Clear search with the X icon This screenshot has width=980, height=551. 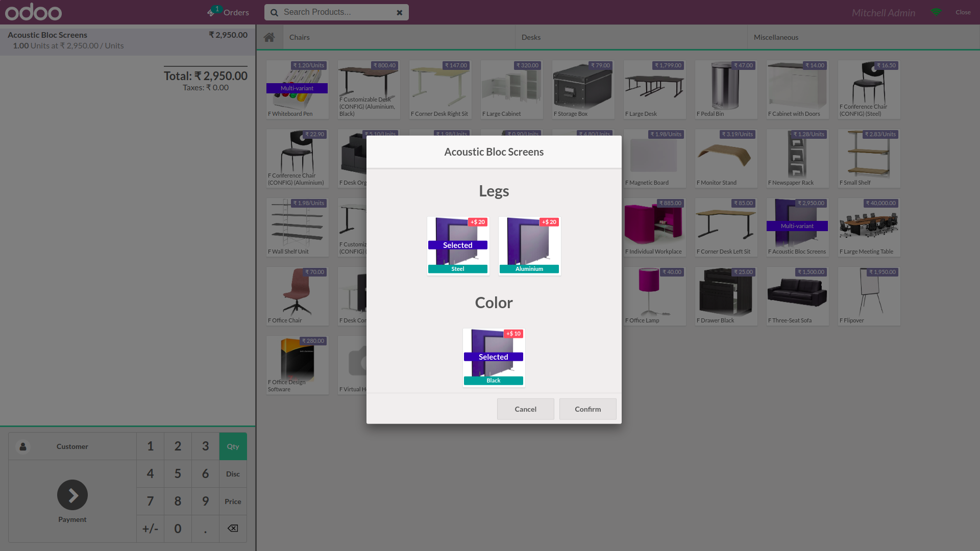[x=400, y=13]
